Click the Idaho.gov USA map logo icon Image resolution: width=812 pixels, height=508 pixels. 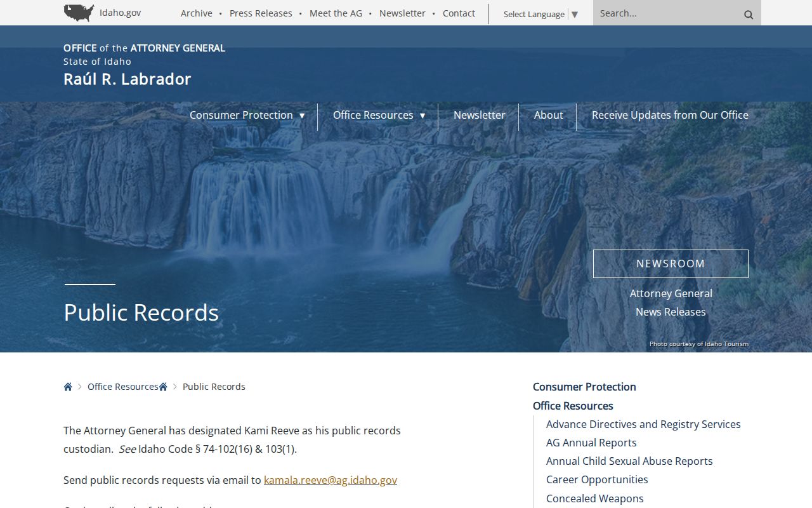[x=79, y=13]
